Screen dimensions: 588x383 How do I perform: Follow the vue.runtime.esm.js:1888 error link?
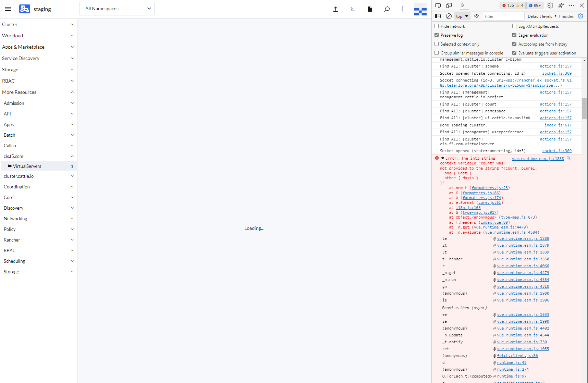pos(537,159)
